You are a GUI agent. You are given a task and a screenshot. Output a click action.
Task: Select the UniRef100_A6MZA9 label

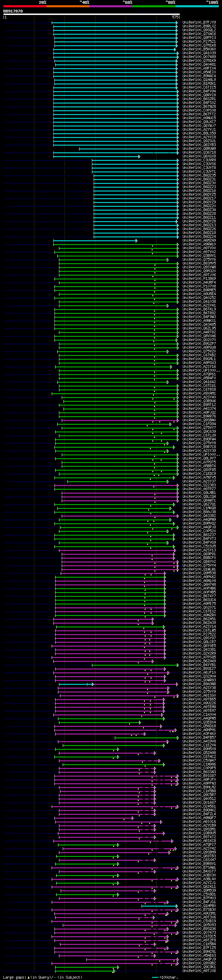pyautogui.click(x=199, y=240)
